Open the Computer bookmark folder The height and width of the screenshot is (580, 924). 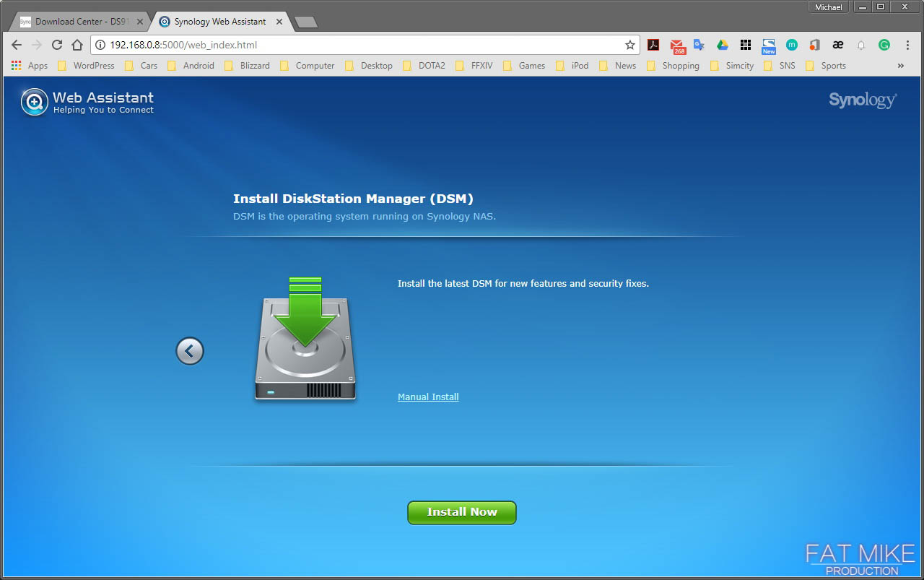click(307, 66)
